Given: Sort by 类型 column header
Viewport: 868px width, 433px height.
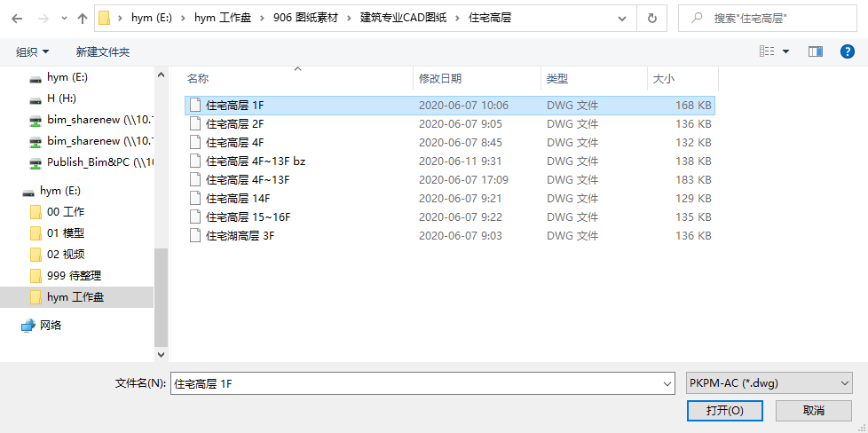Looking at the screenshot, I should 594,79.
